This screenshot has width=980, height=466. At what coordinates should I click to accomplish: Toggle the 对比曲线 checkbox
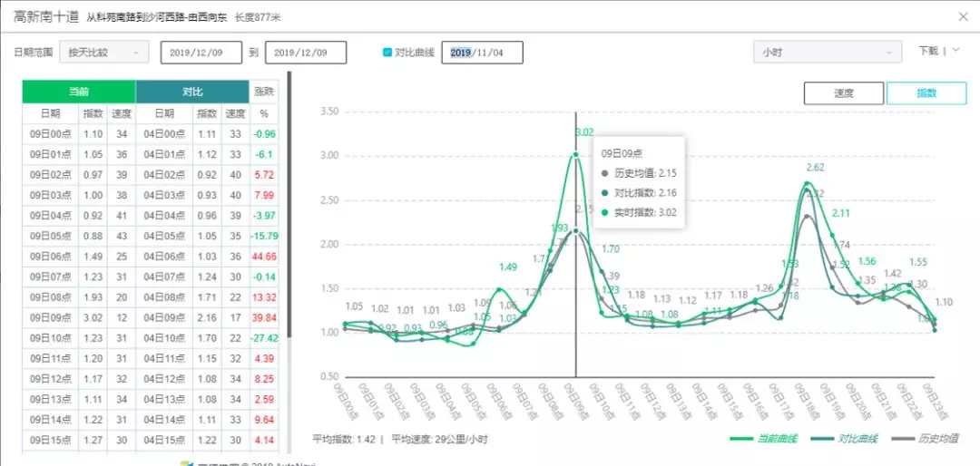coord(387,53)
